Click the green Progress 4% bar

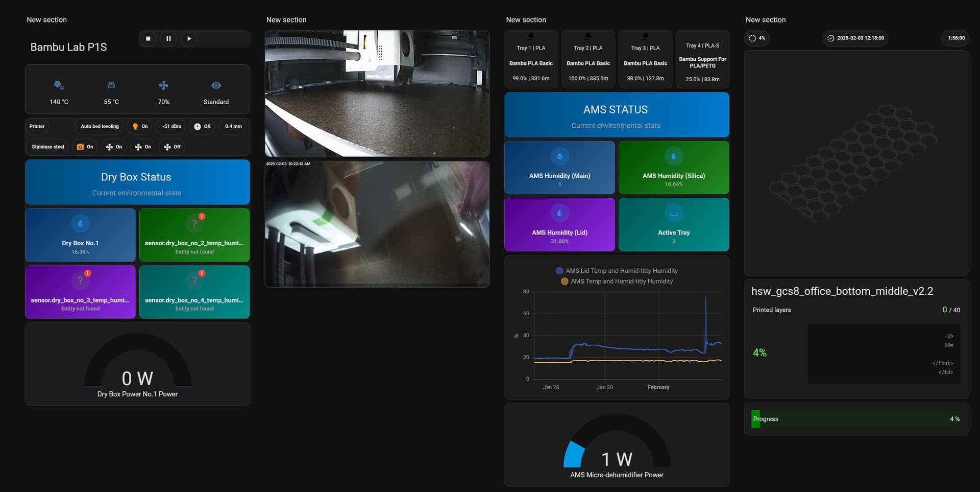(855, 418)
